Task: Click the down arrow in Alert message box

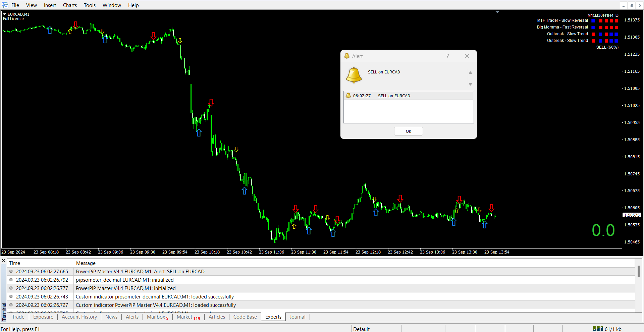Action: click(470, 85)
